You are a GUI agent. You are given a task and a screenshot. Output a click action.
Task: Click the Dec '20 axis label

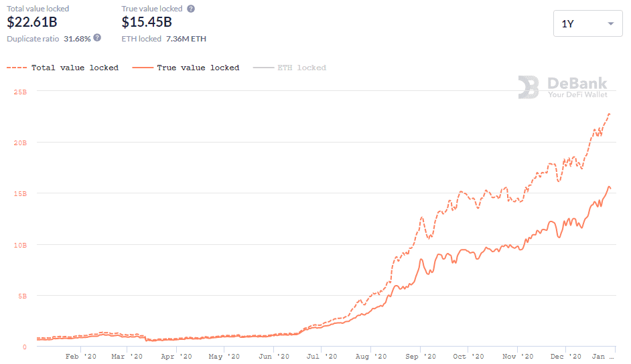566,357
